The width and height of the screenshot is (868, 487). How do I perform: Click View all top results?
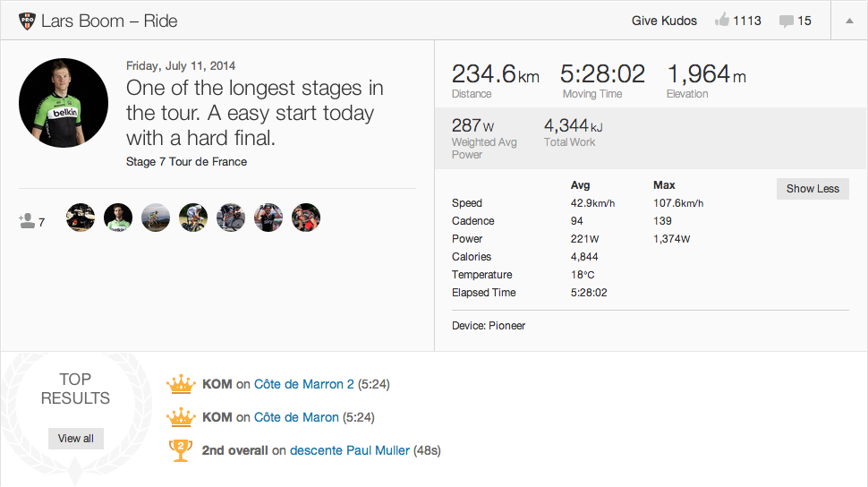click(x=76, y=439)
